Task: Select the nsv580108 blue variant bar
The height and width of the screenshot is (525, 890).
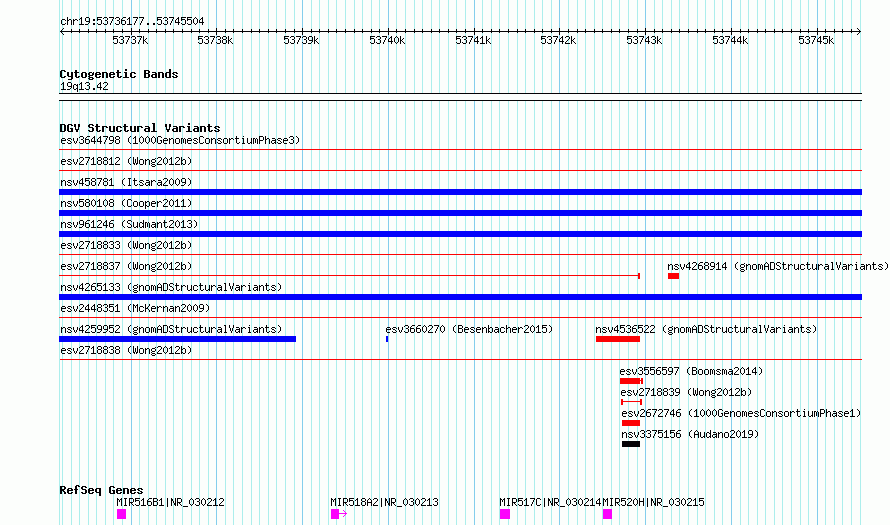Action: 460,213
